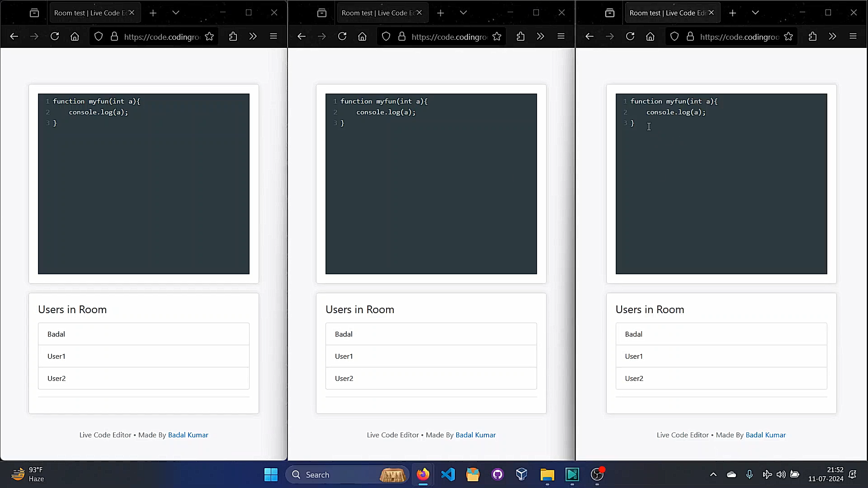
Task: Open extensions in the middle browser window
Action: pyautogui.click(x=521, y=37)
